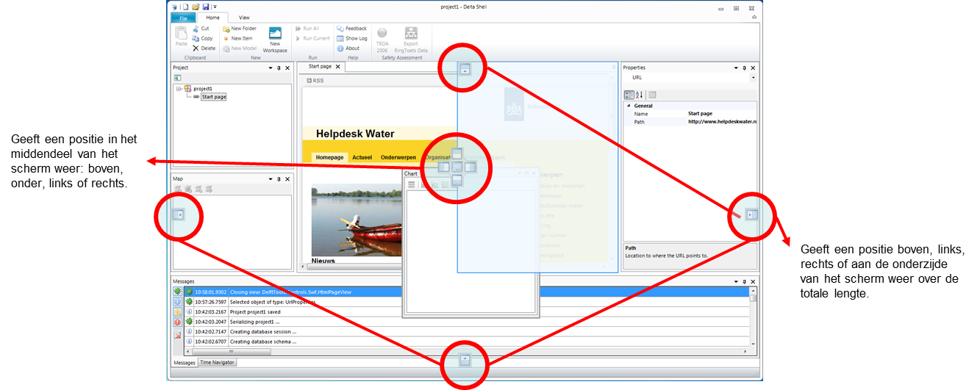Open the URL dropdown in Properties panel
This screenshot has width=980, height=390.
pyautogui.click(x=753, y=77)
